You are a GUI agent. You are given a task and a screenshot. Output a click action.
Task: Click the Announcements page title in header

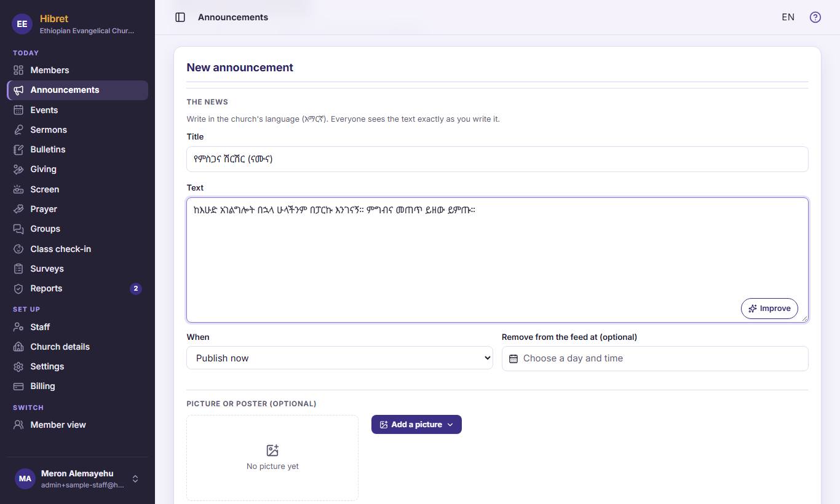pos(233,17)
